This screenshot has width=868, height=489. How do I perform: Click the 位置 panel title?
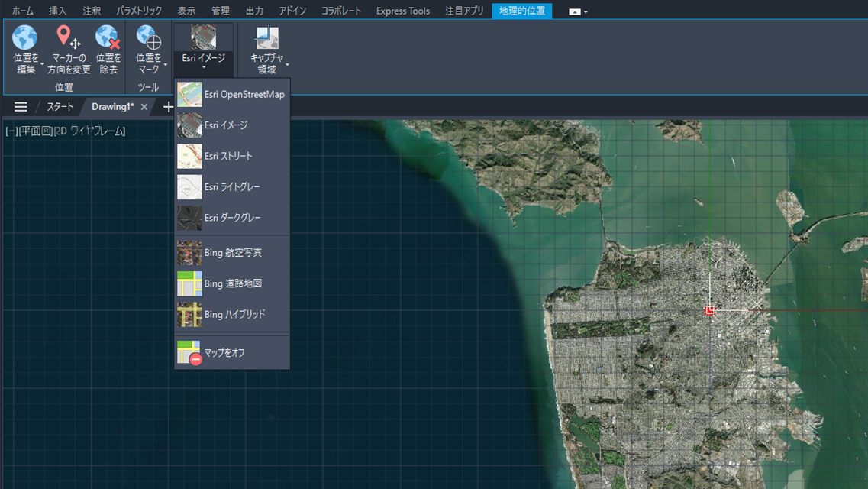tap(63, 87)
